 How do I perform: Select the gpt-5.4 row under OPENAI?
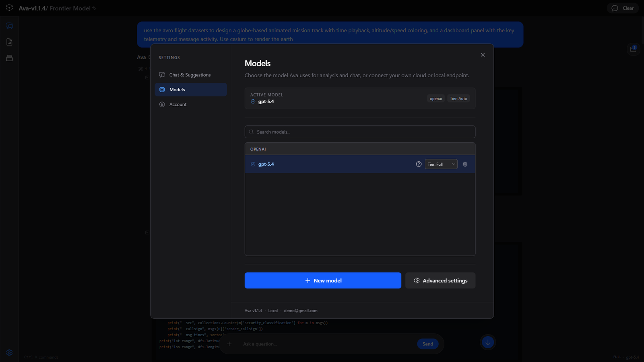360,164
